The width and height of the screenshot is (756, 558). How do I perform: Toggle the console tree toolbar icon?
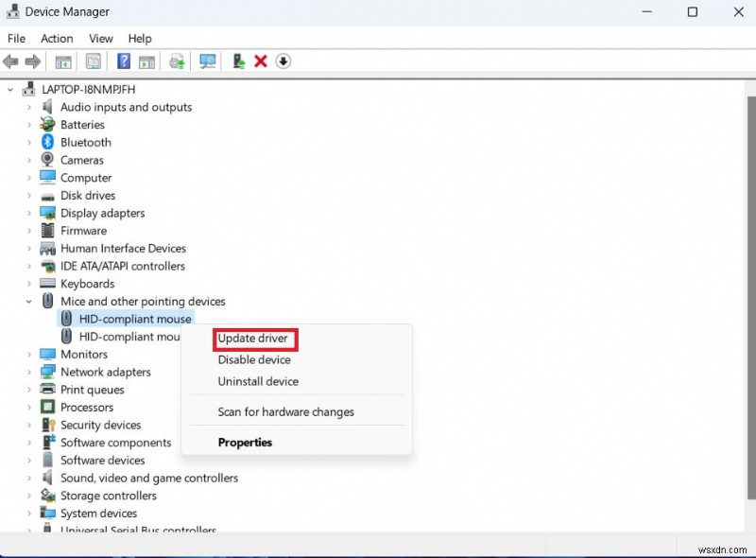[x=63, y=61]
